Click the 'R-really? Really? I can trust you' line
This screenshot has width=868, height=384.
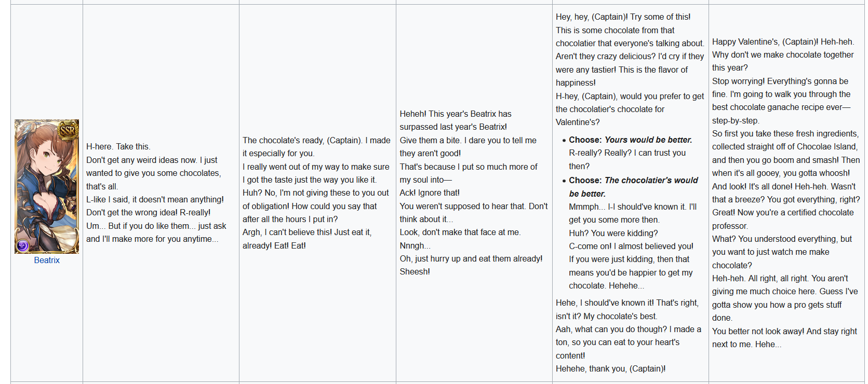627,153
